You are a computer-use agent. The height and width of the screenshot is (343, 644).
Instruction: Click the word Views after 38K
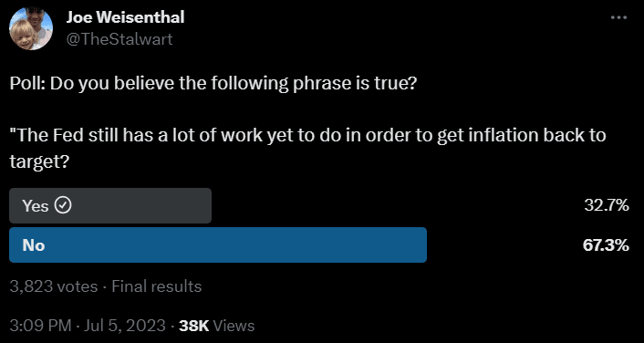click(x=234, y=326)
